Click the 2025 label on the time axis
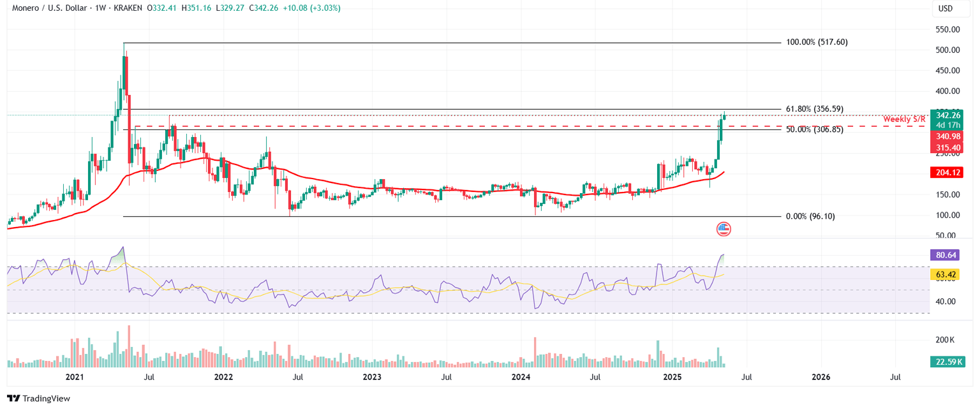This screenshot has height=410, width=980. 672,377
